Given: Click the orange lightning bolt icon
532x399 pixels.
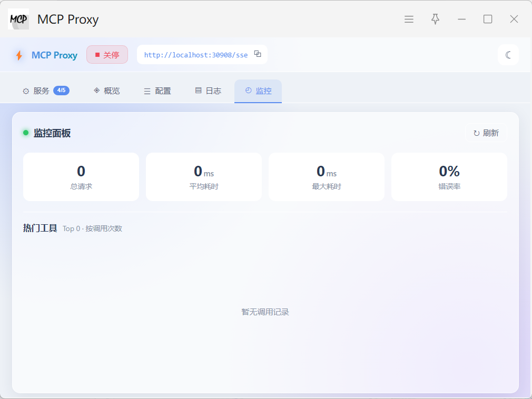Looking at the screenshot, I should (x=19, y=55).
